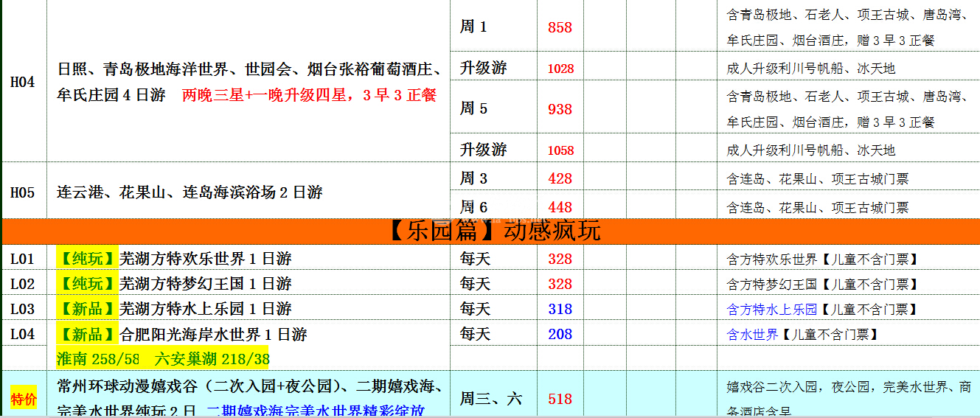Select the blue 318 price cell
Screen dimensions: 980x418
coord(560,309)
